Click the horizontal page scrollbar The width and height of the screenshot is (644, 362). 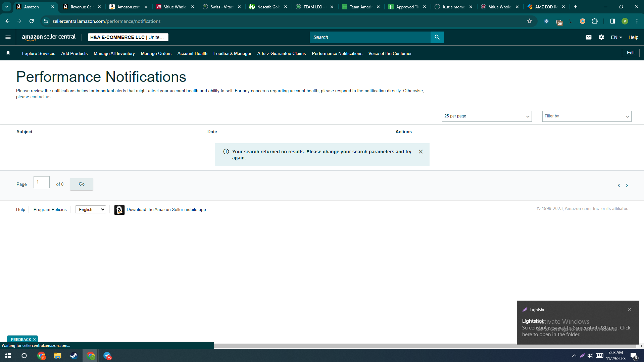[x=426, y=346]
